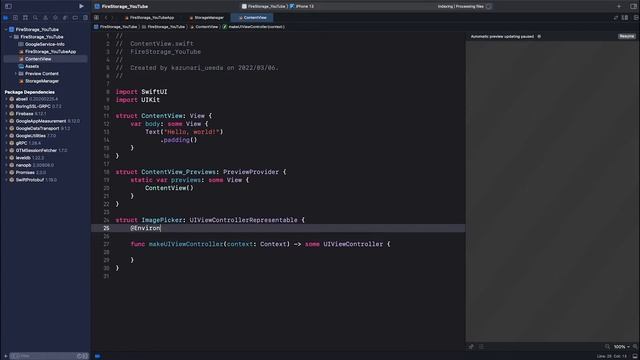Open the report navigator icon
Image resolution: width=640 pixels, height=360 pixels.
click(85, 18)
